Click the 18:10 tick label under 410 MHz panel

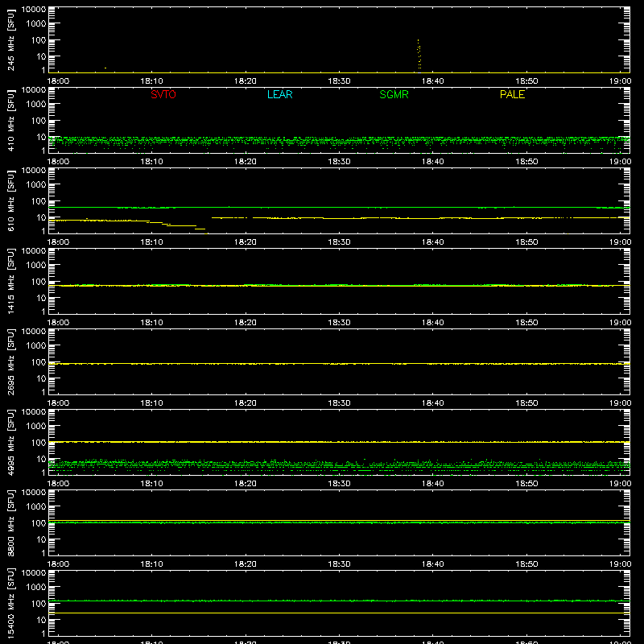point(152,162)
